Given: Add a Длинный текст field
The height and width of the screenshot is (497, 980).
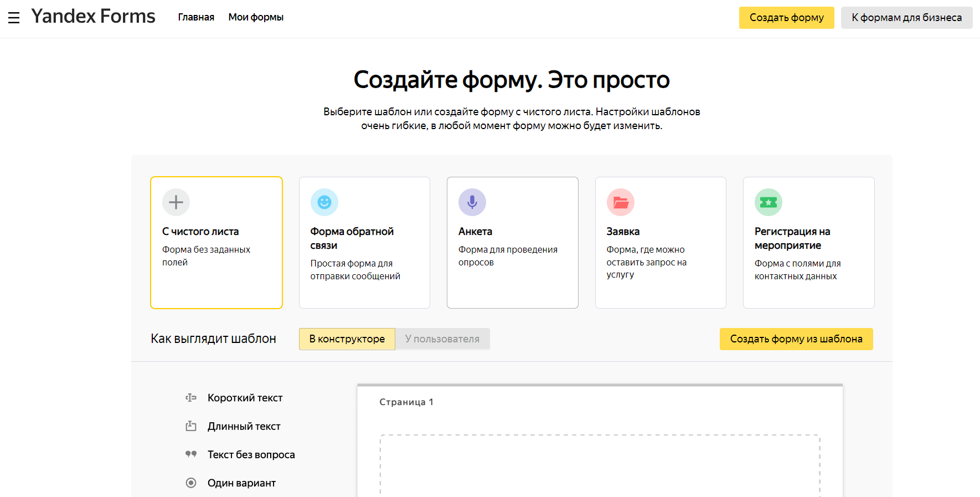Looking at the screenshot, I should coord(244,426).
